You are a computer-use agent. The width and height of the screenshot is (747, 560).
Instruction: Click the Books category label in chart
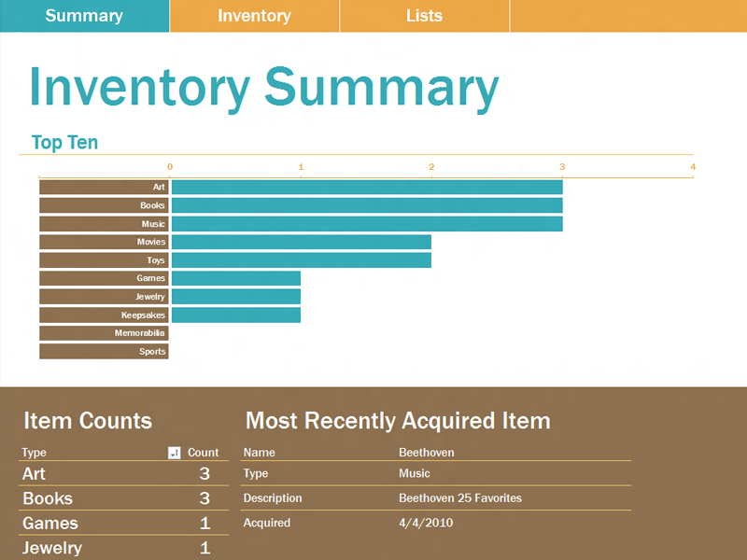point(104,205)
